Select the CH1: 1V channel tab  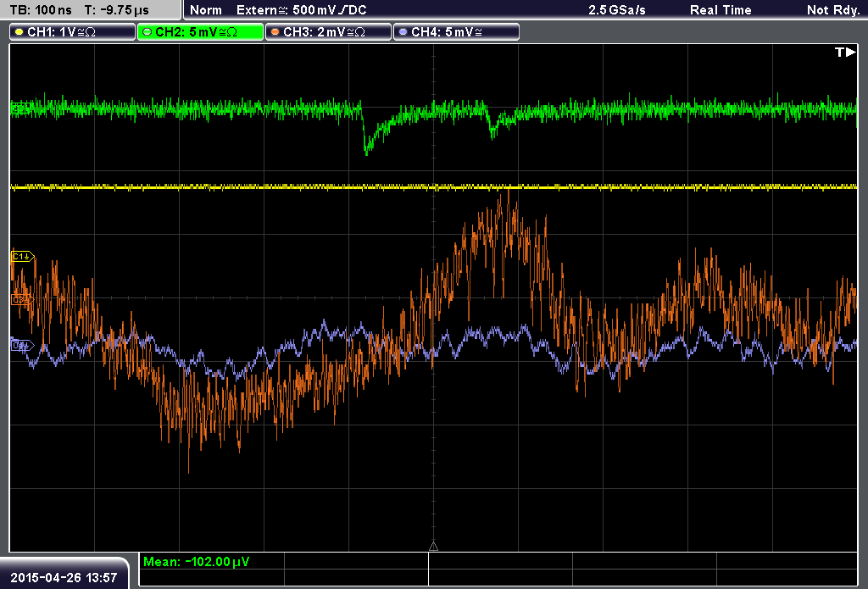coord(73,32)
